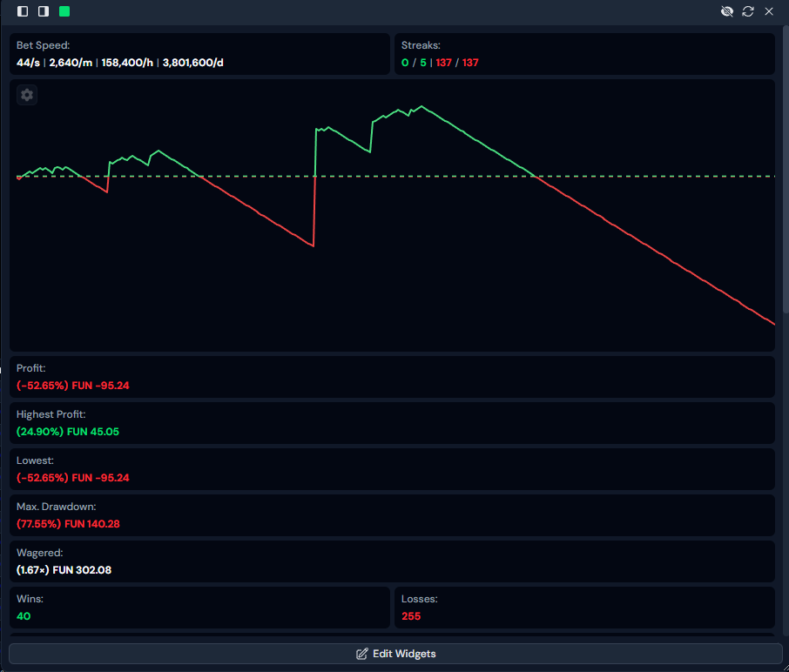Select the Bet Speed widget
The width and height of the screenshot is (789, 672).
(199, 54)
